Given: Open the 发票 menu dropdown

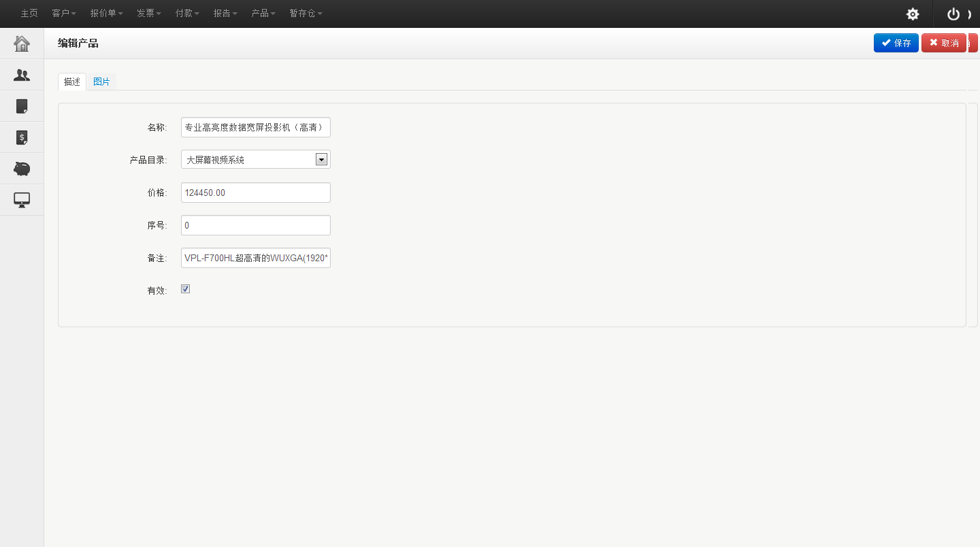Looking at the screenshot, I should click(x=149, y=14).
